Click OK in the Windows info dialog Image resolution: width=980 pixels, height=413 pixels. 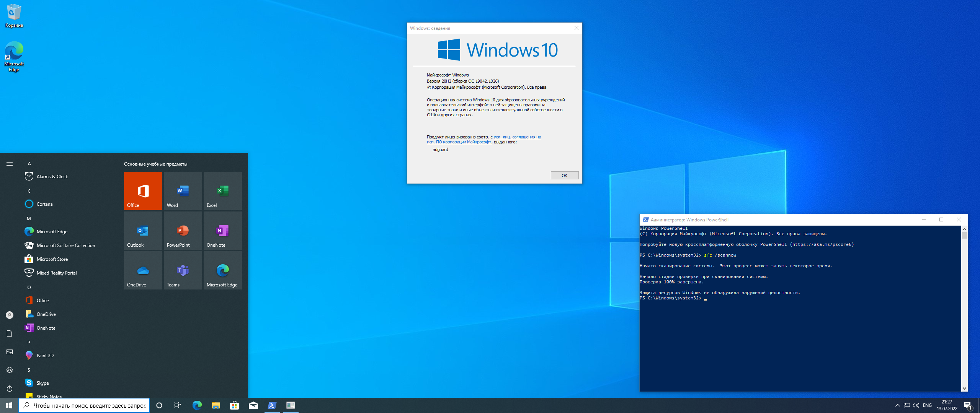click(x=564, y=175)
